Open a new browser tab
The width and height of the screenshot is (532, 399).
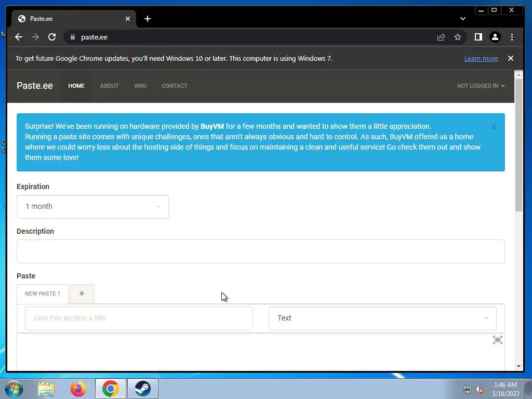(x=147, y=19)
